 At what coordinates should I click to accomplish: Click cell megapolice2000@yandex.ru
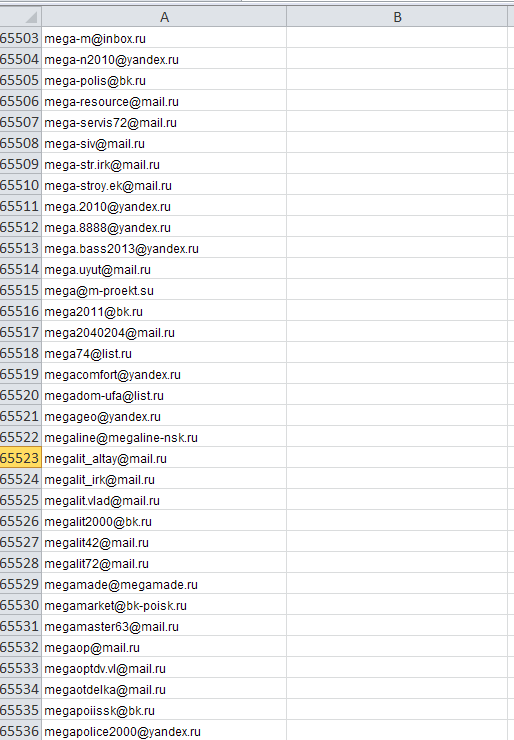pyautogui.click(x=164, y=732)
